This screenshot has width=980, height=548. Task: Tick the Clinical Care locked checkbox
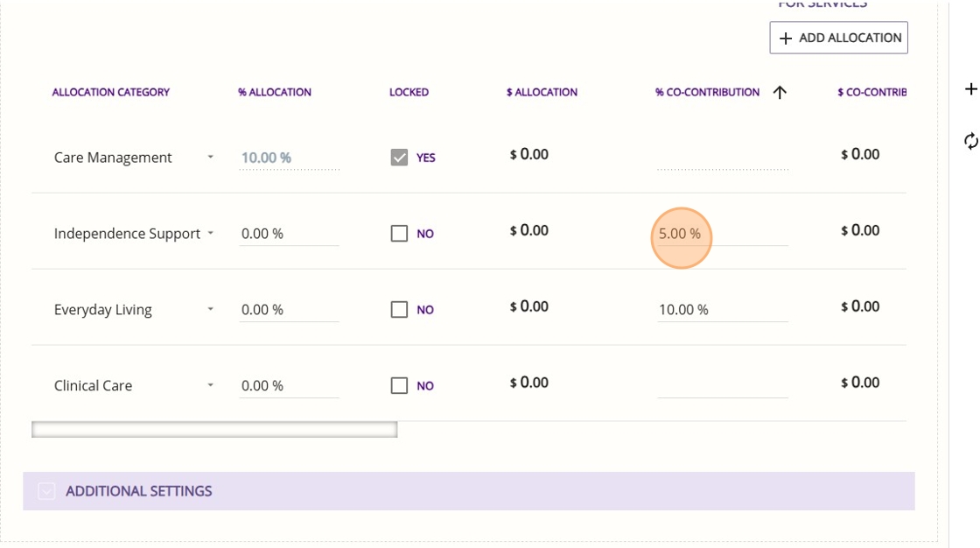[x=399, y=386]
